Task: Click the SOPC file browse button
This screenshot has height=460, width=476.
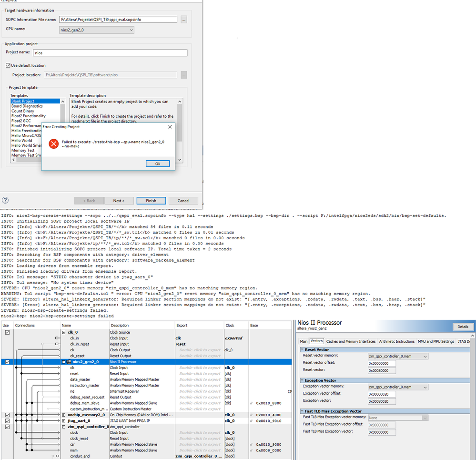Action: (x=183, y=20)
